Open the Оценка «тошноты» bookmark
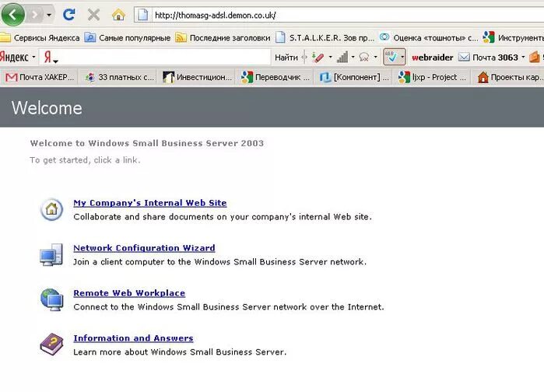This screenshot has height=392, width=544. coord(429,37)
